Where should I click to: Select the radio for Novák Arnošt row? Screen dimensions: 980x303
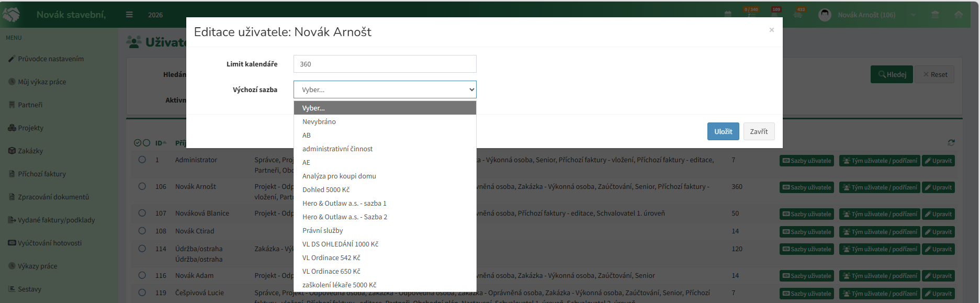pyautogui.click(x=142, y=186)
